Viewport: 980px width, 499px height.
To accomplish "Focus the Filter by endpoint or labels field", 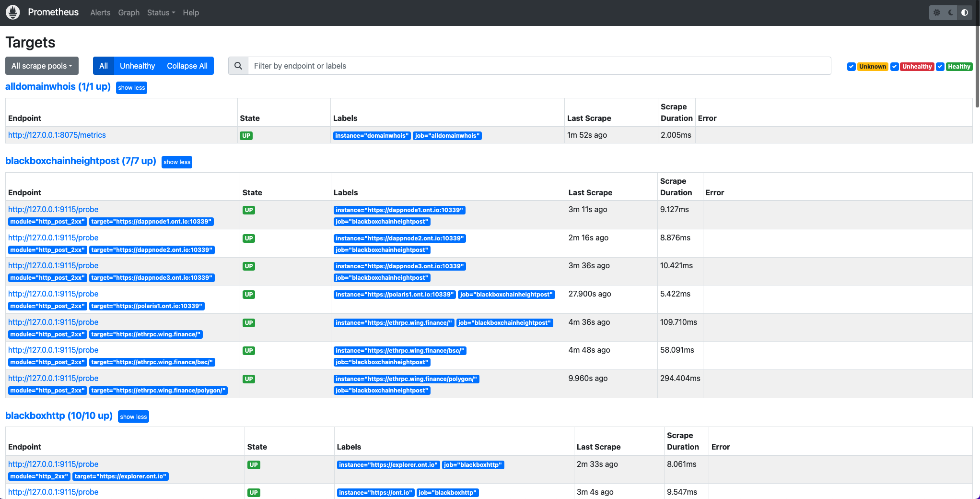I will (539, 66).
